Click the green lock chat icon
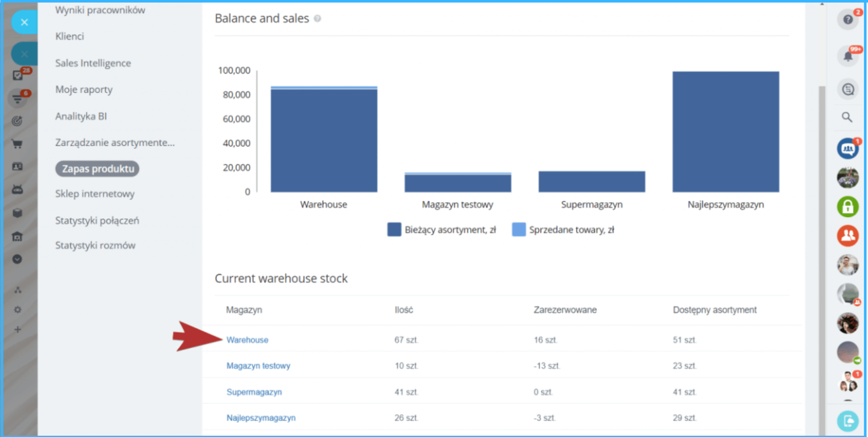The width and height of the screenshot is (868, 437). pos(848,207)
